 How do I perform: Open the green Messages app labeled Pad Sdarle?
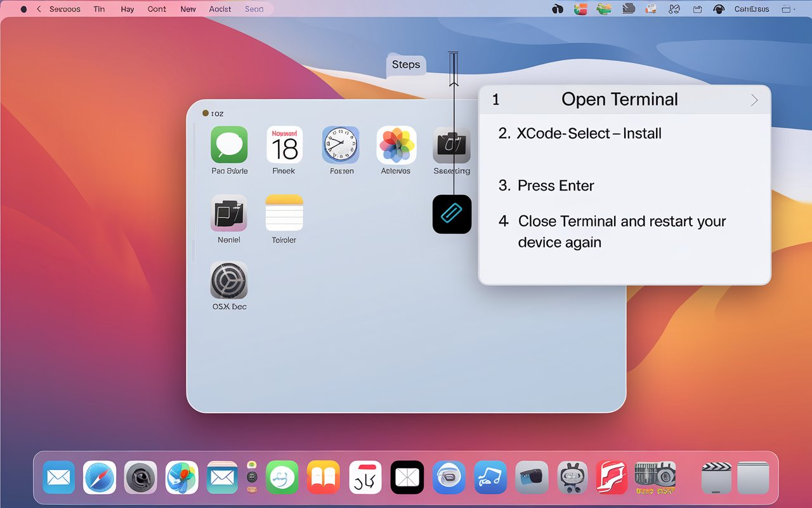click(x=229, y=145)
